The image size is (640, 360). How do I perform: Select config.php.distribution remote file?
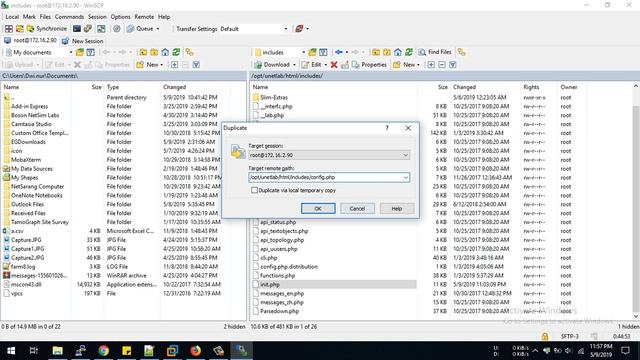[289, 267]
